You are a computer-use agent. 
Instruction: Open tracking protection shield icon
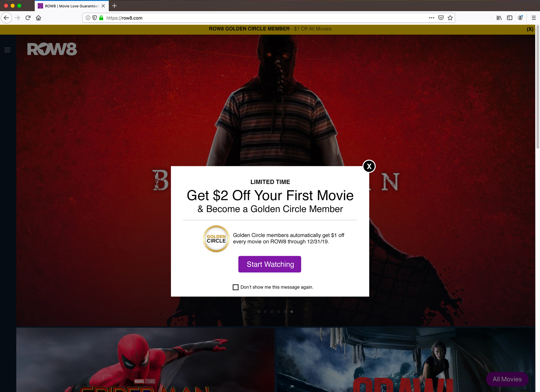coord(94,18)
